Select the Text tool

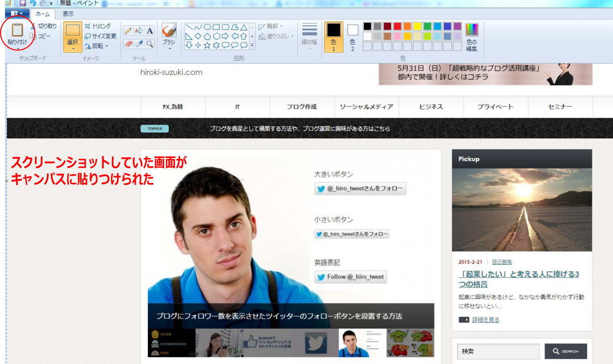(x=149, y=31)
